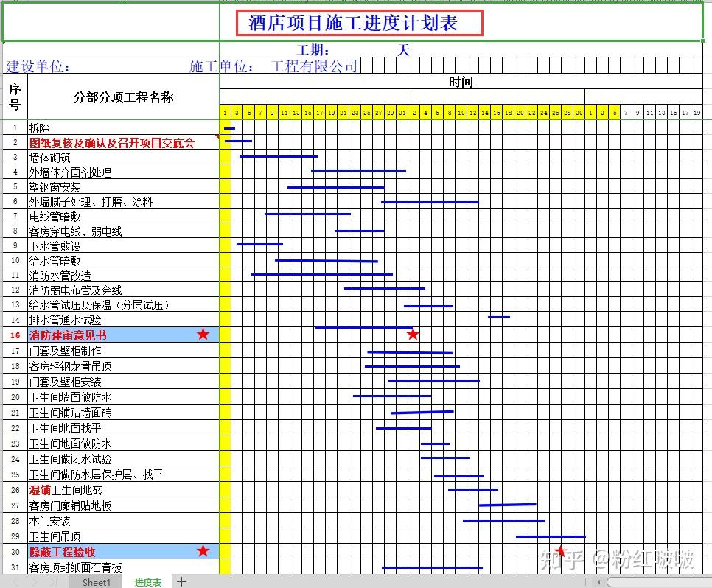712x588 pixels.
Task: Switch to the Sheet1 tab
Action: tap(96, 582)
